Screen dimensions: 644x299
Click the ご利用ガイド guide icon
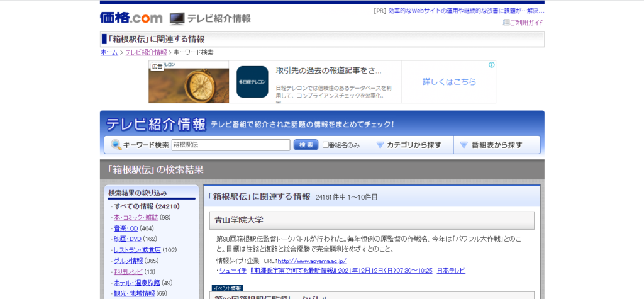(506, 23)
